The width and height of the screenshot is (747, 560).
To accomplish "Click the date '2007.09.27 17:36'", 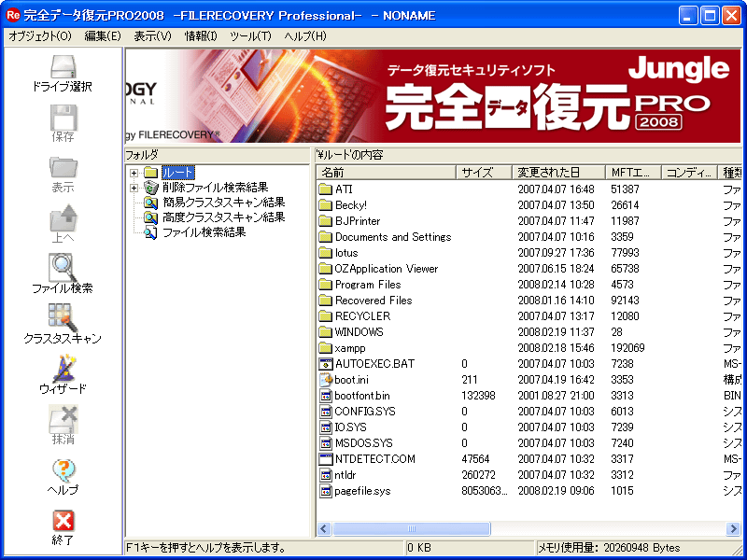I will click(556, 253).
